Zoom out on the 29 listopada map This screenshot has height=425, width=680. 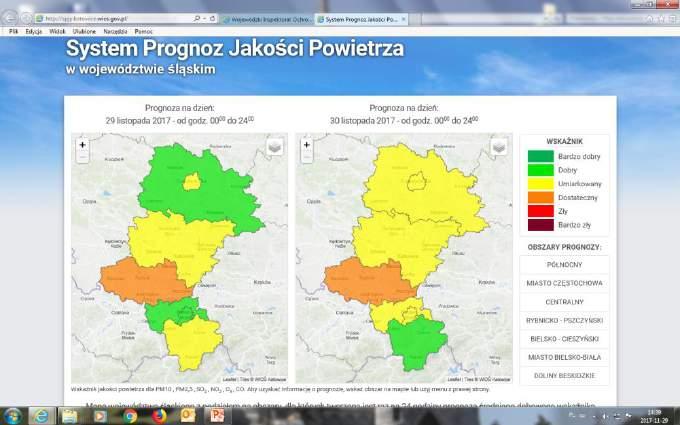tap(82, 157)
